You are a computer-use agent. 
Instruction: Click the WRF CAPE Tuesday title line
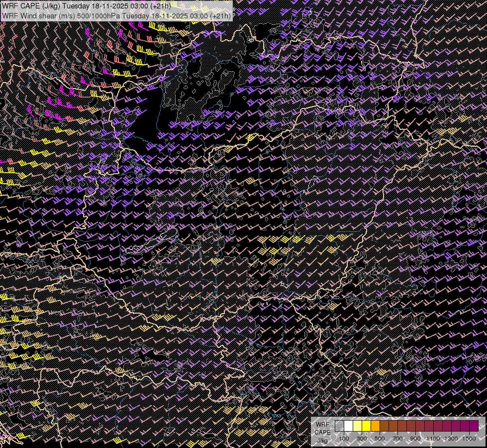[87, 6]
